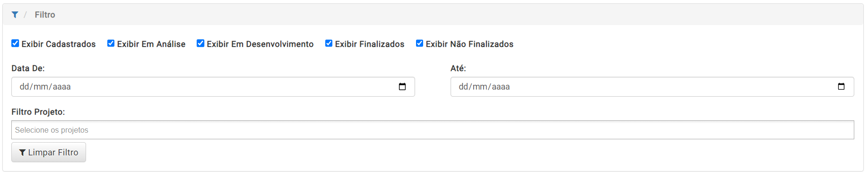This screenshot has width=868, height=172.
Task: Click the Filtro Projeto: field label
Action: 38,112
